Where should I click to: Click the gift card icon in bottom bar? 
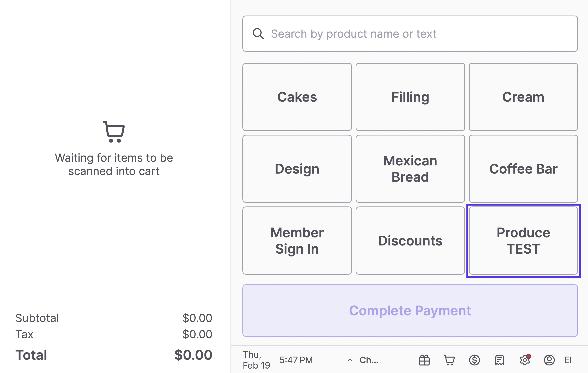[424, 360]
